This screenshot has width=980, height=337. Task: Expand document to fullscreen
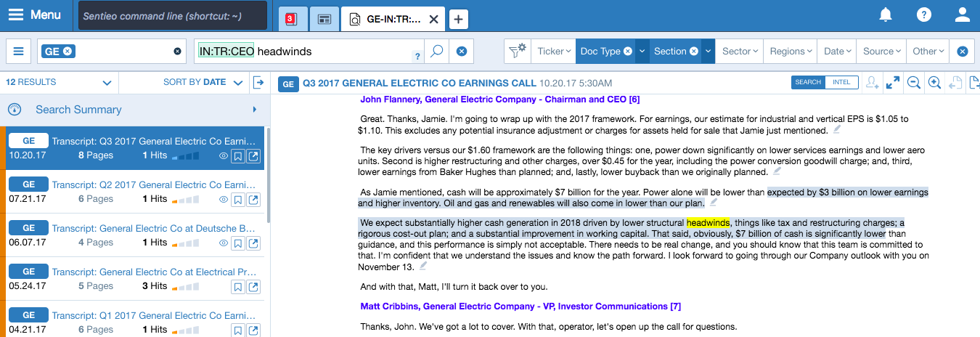(893, 83)
